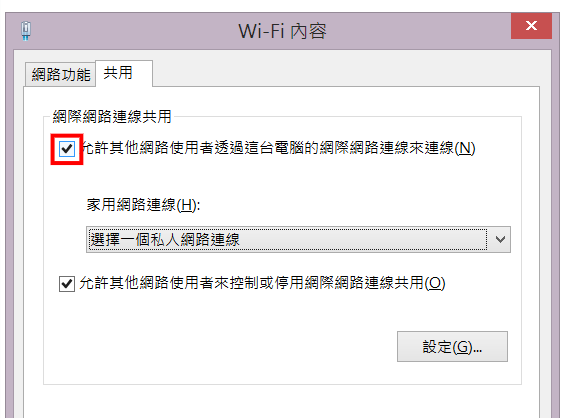Open the 設定(G)... button
This screenshot has width=586, height=418.
pyautogui.click(x=452, y=347)
